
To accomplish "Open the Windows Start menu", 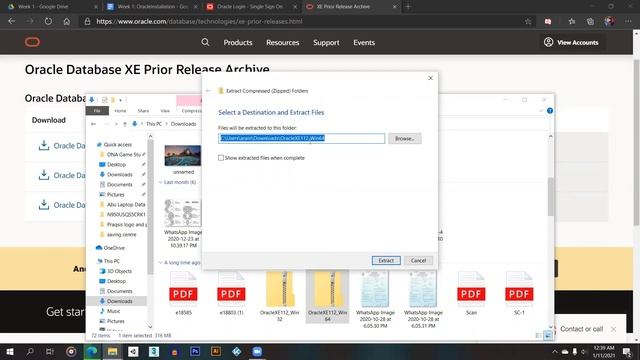I will [9, 351].
